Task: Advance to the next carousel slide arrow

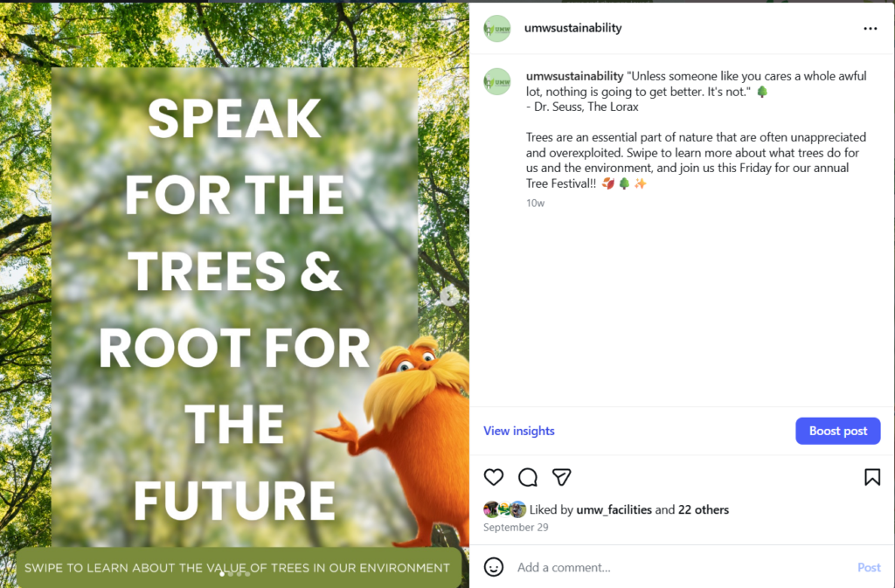Action: click(x=450, y=296)
